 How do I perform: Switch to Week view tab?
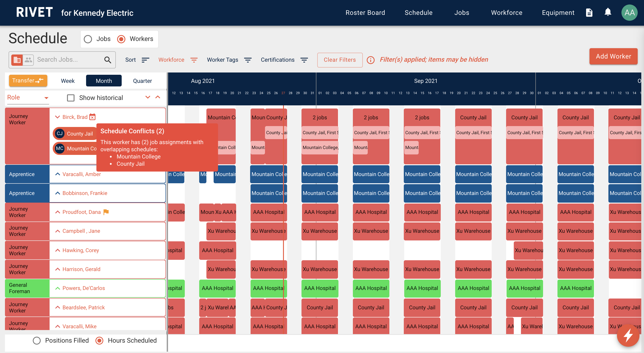point(67,80)
